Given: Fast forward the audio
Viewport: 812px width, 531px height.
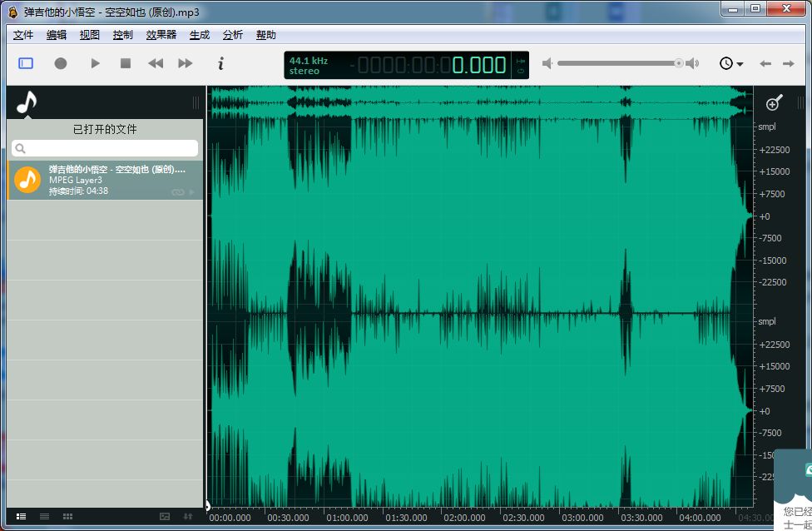Looking at the screenshot, I should tap(186, 63).
